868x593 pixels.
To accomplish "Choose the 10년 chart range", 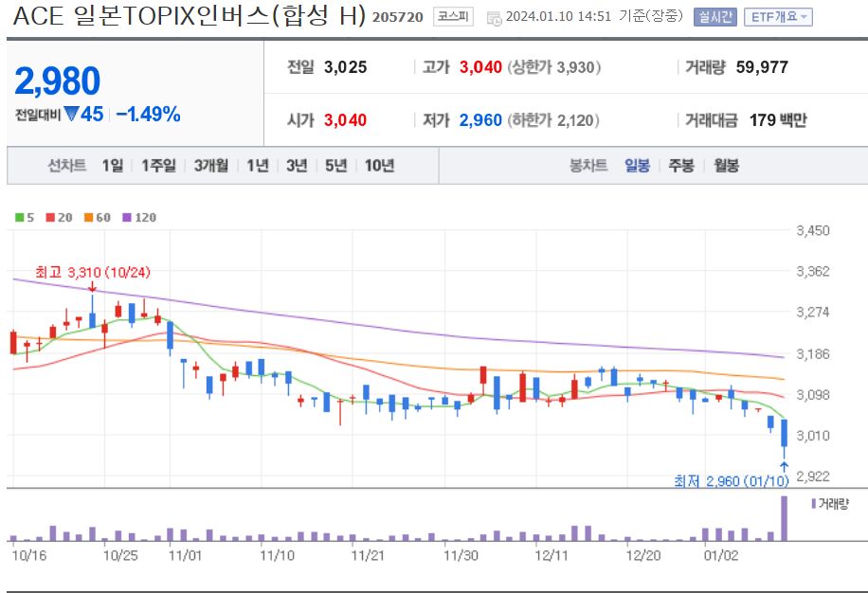I will point(379,166).
